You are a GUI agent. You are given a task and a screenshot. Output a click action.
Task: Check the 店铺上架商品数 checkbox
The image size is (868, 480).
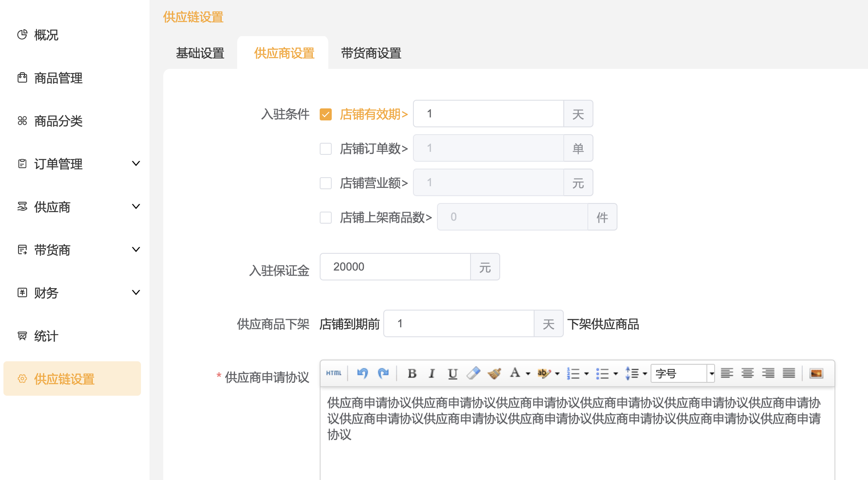(x=326, y=218)
